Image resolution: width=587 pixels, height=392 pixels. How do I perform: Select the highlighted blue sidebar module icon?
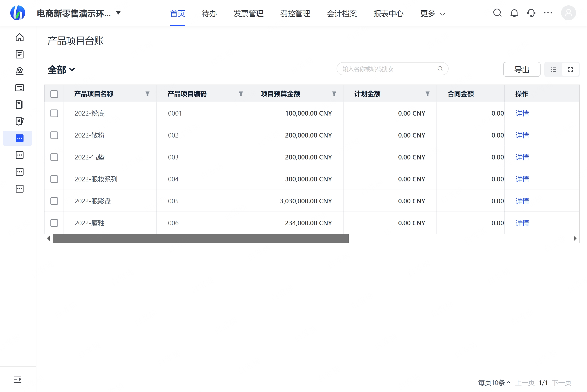point(20,138)
